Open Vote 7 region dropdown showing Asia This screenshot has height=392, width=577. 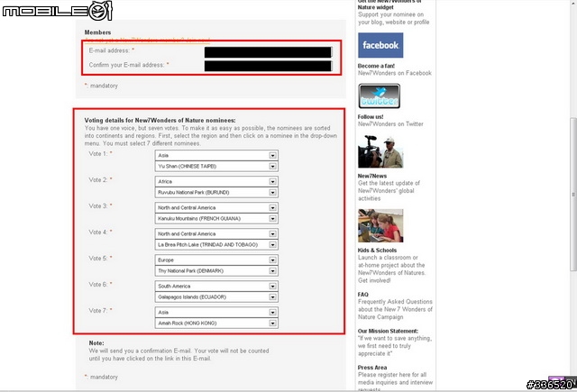pyautogui.click(x=216, y=312)
